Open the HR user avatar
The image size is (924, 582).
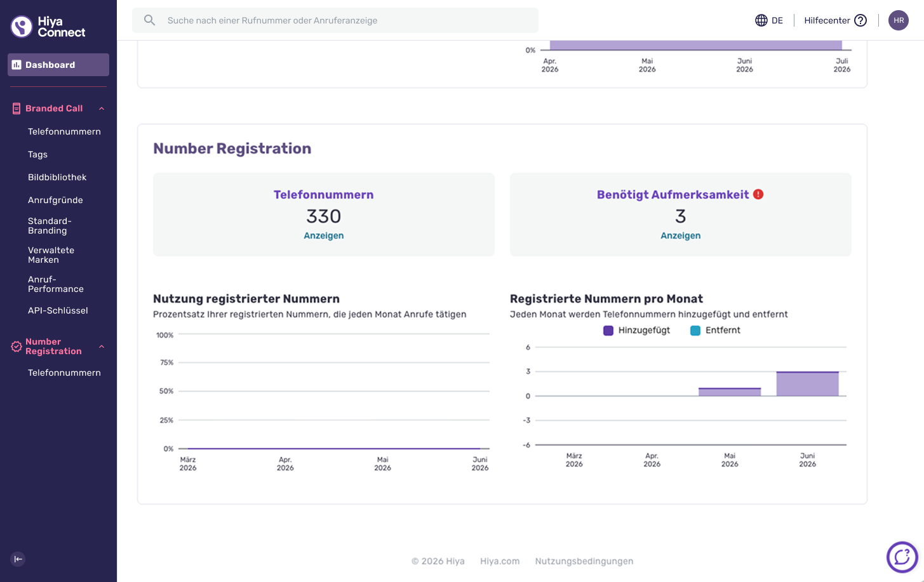coord(899,20)
